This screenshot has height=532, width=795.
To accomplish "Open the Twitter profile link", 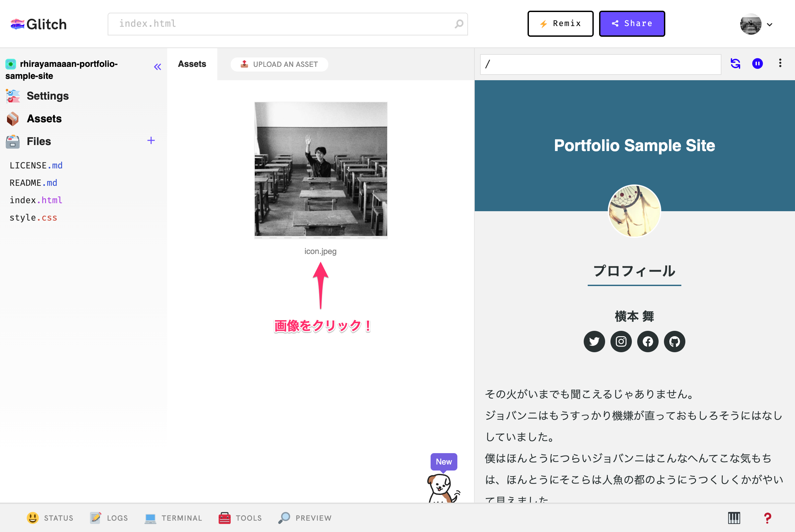I will pyautogui.click(x=594, y=342).
